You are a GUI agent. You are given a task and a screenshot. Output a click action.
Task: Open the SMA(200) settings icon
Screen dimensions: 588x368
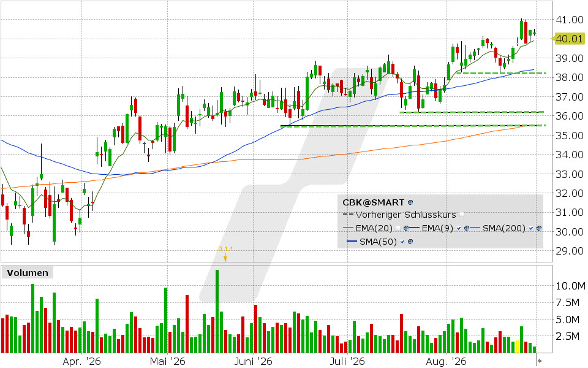[x=539, y=228]
